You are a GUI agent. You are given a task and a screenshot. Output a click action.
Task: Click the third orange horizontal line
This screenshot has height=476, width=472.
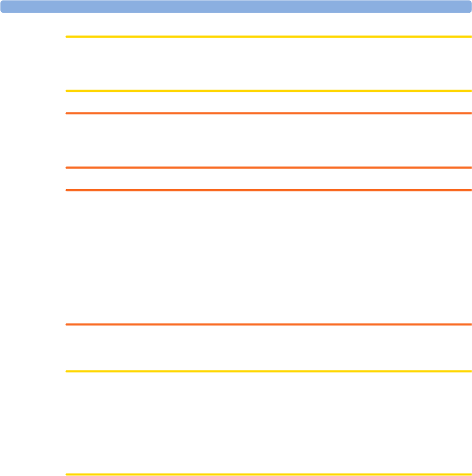[269, 190]
